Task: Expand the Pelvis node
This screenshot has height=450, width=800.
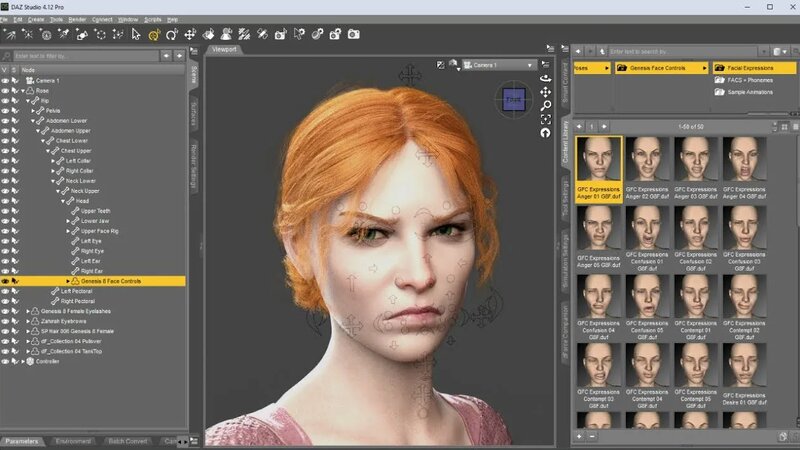Action: click(x=33, y=111)
